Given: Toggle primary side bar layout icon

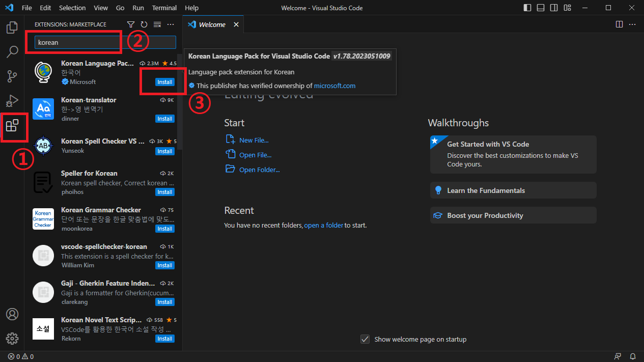Looking at the screenshot, I should [x=527, y=8].
